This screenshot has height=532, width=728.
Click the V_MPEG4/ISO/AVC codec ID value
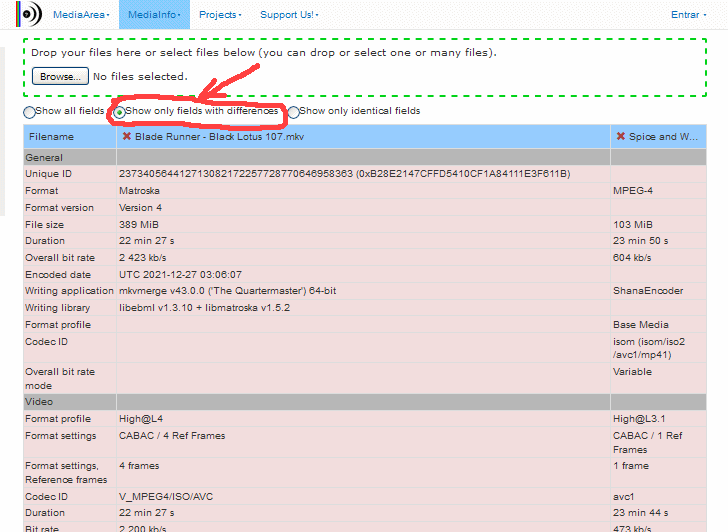166,497
